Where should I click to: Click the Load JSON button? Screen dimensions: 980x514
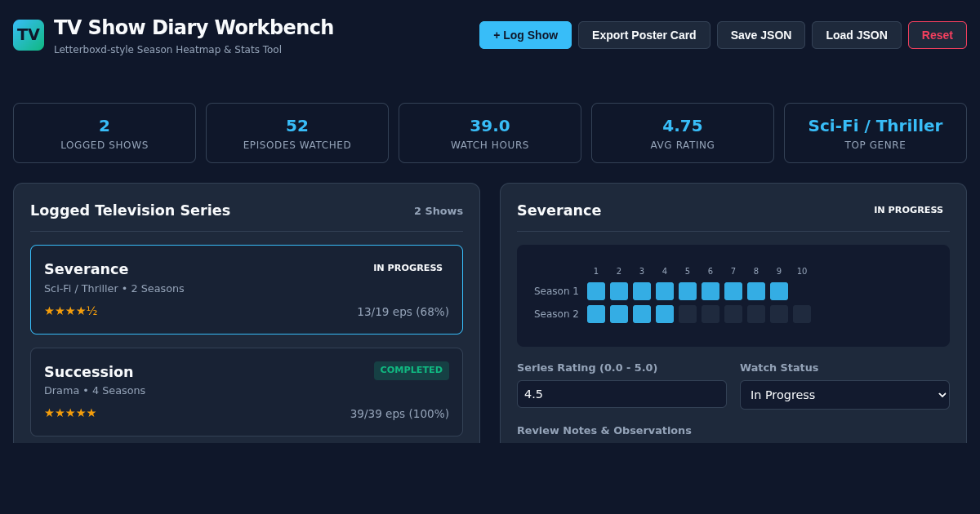[x=857, y=35]
